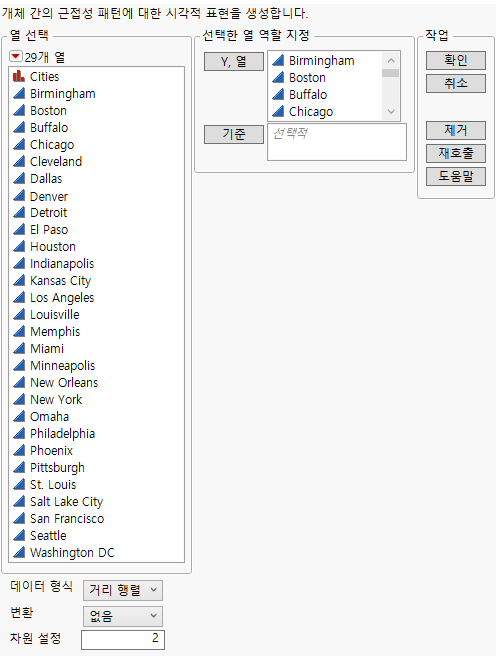Open the 변환 dropdown showing 없음
Screen dimensions: 496x656
pyautogui.click(x=123, y=616)
